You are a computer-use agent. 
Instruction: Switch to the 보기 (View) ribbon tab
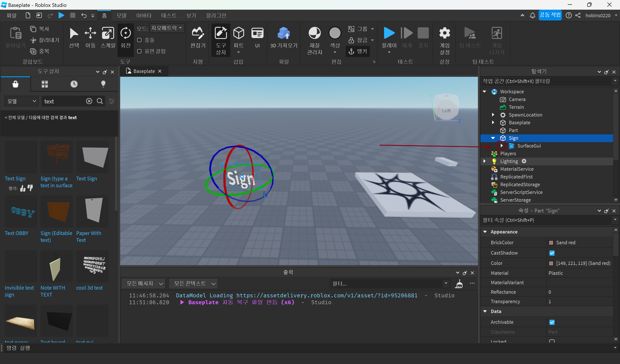tap(191, 15)
